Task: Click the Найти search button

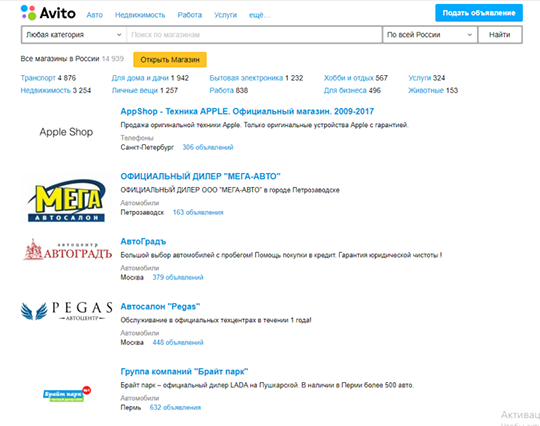Action: point(500,35)
